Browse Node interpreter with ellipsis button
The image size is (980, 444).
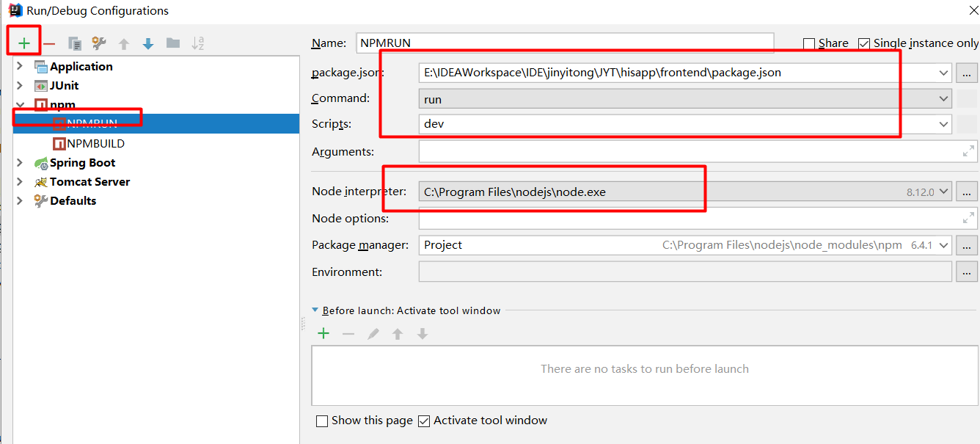coord(967,192)
